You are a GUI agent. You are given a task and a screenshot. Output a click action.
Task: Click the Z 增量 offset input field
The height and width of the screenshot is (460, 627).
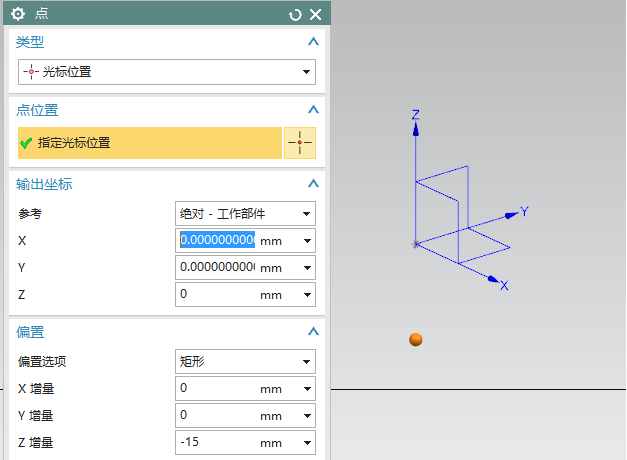tap(217, 442)
